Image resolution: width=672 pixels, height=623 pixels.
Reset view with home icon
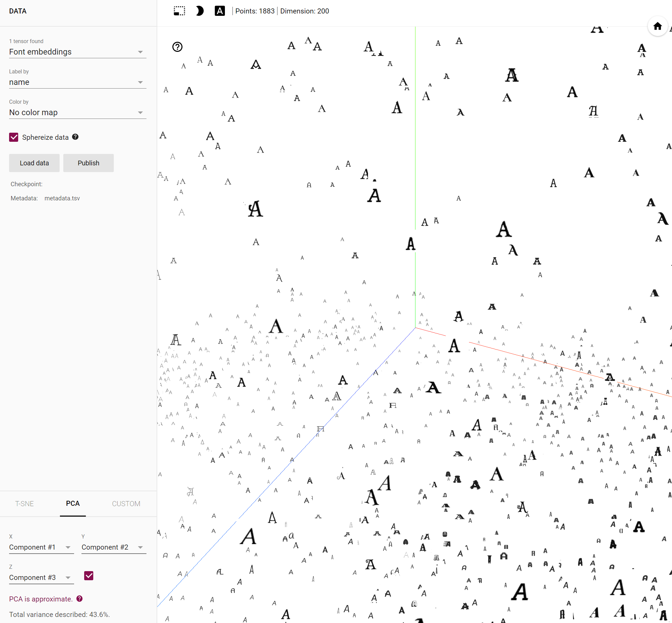point(657,26)
